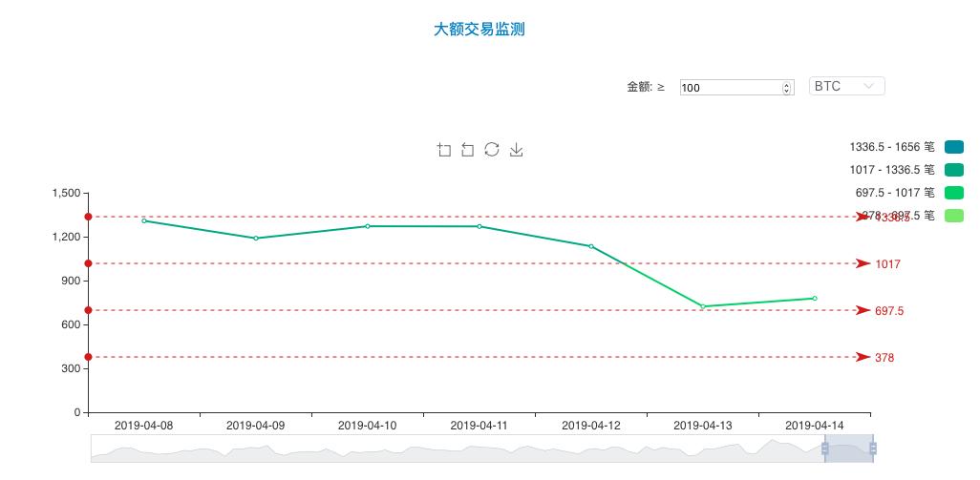Click the left handle of the zoom slider
Image resolution: width=980 pixels, height=480 pixels.
[825, 448]
